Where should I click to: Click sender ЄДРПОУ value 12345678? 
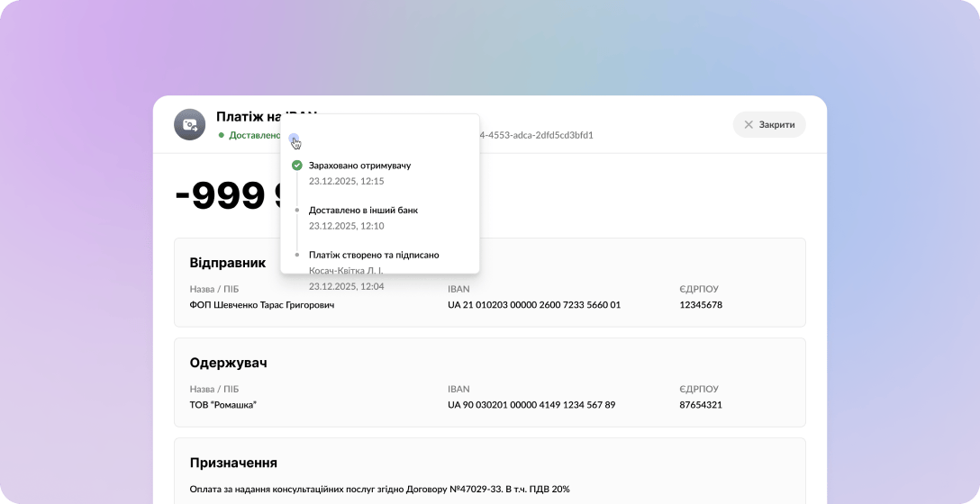(701, 305)
